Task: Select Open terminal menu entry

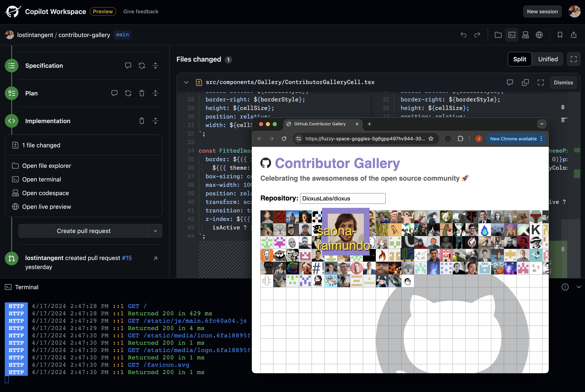Action: click(42, 179)
